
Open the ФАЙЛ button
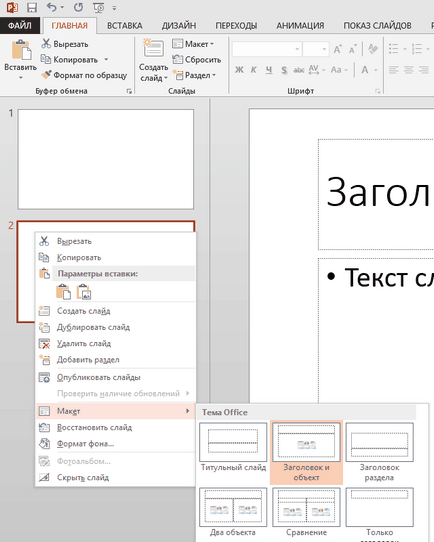point(20,26)
